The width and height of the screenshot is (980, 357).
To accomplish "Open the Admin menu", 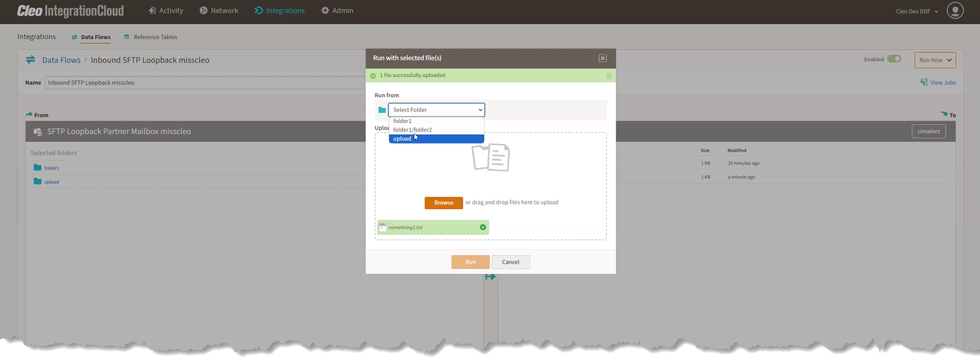I will click(337, 10).
